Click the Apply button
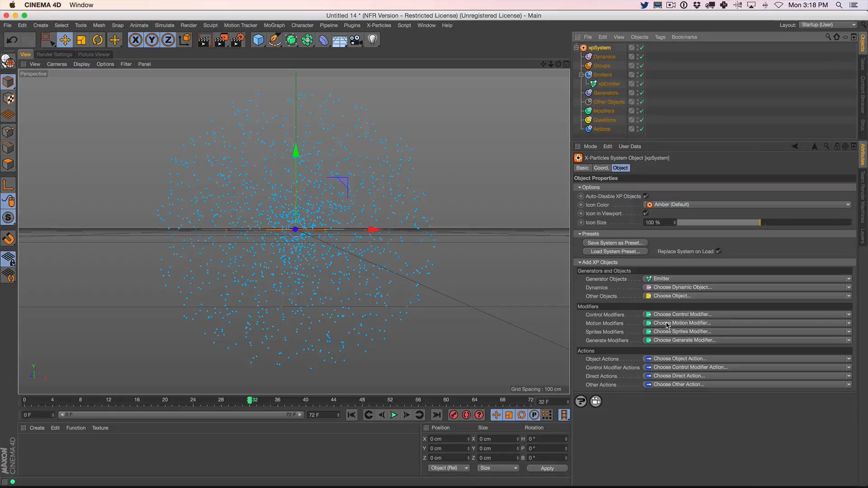868x488 pixels. 547,468
